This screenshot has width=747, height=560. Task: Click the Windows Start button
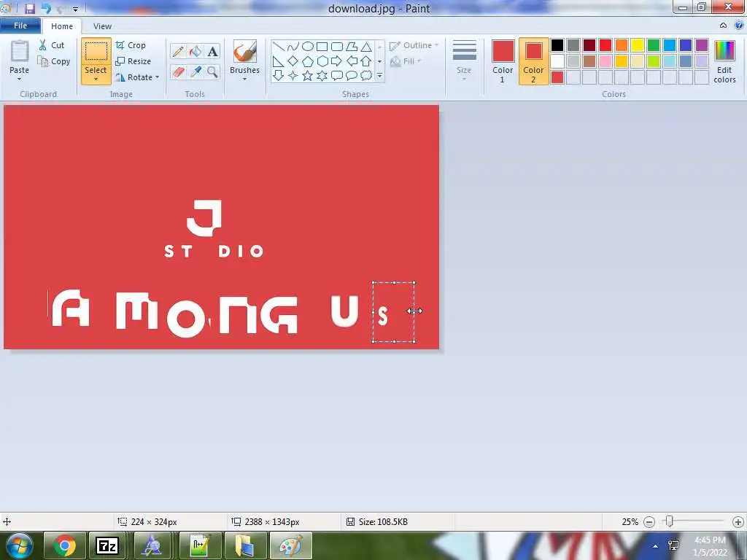tap(20, 545)
